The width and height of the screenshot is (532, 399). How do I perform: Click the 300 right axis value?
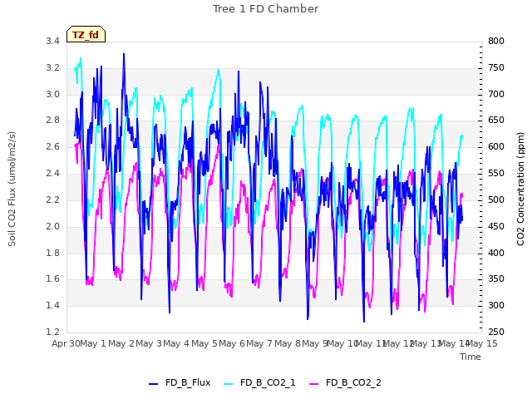[x=496, y=305]
